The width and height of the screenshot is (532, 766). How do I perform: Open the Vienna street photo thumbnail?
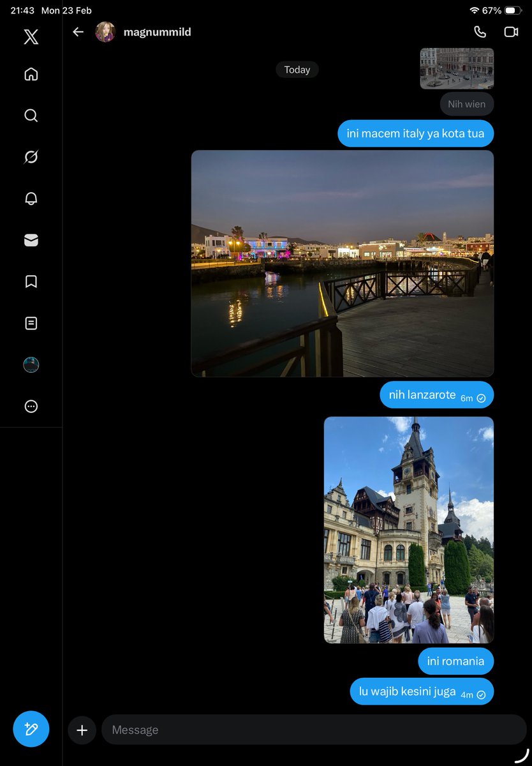457,68
